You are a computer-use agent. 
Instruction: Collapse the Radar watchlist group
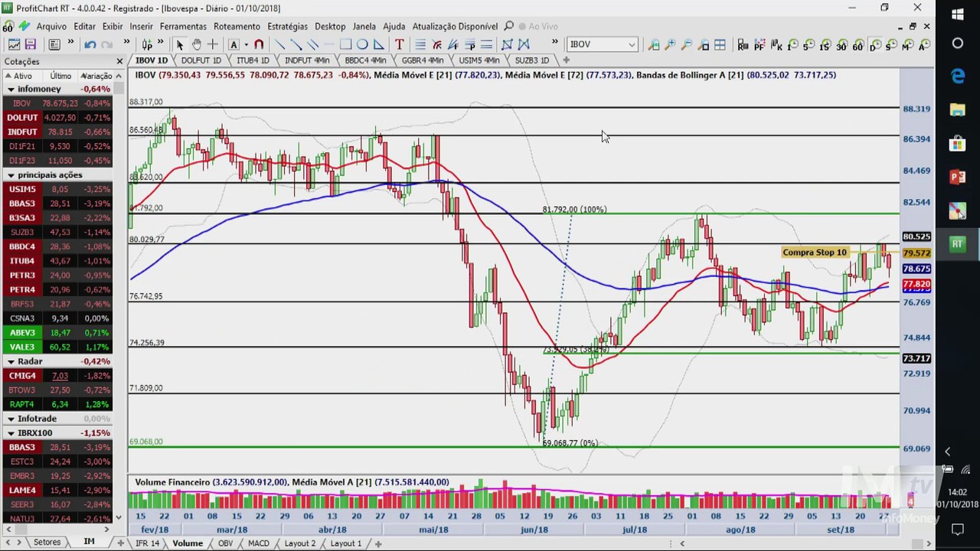(11, 361)
